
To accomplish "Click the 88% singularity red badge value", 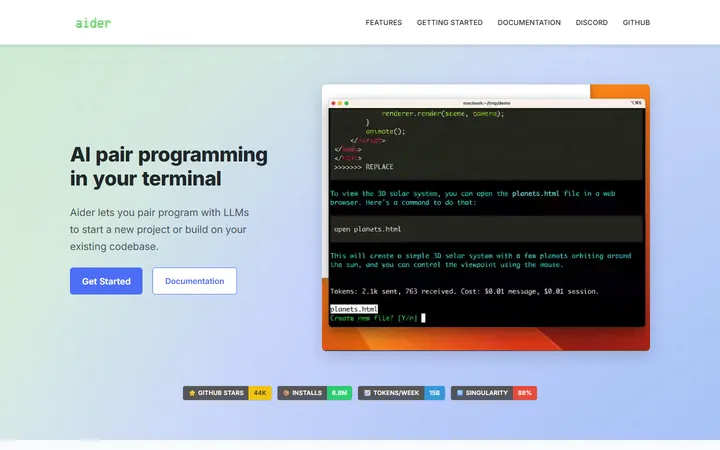I will (x=524, y=393).
